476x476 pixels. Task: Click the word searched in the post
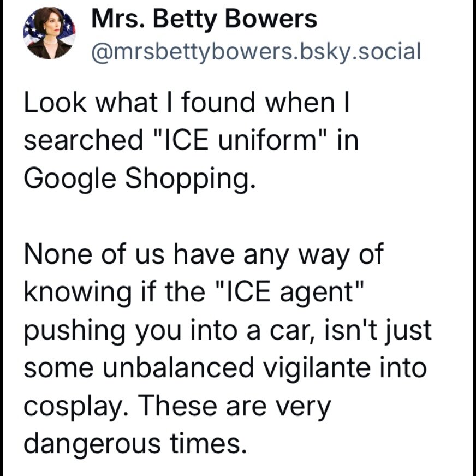(83, 140)
